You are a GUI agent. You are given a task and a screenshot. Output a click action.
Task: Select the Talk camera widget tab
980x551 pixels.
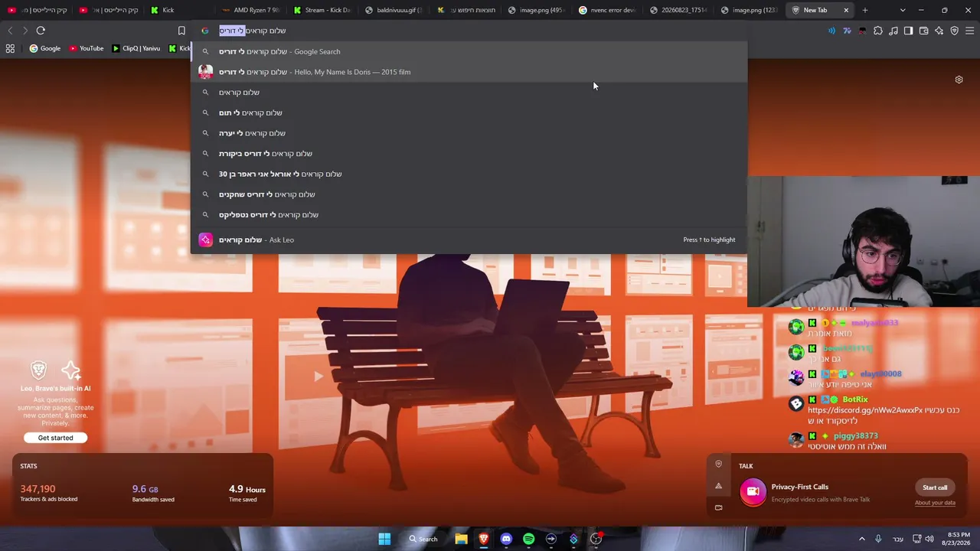[718, 507]
